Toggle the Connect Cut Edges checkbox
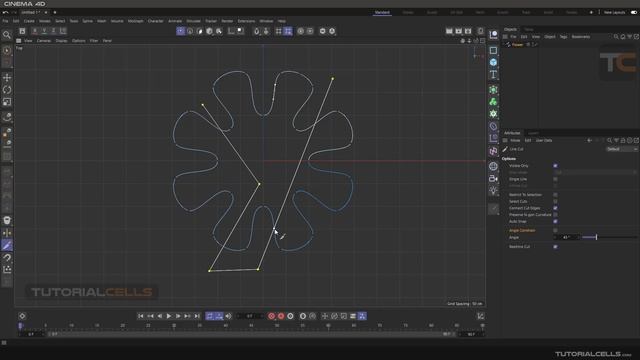Screen dimensions: 640x360 (555, 208)
